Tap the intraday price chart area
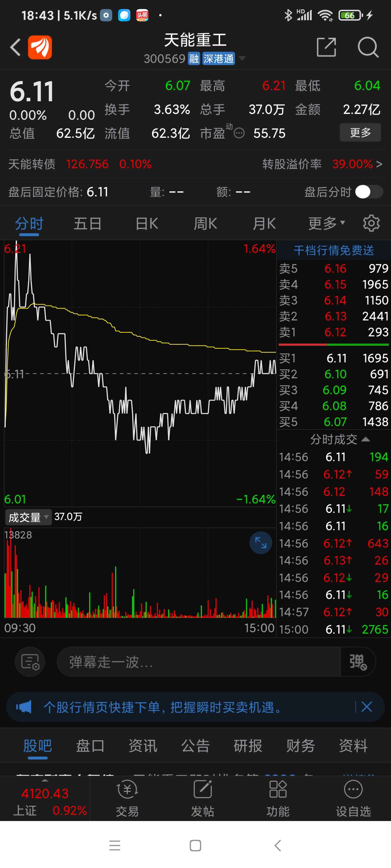The image size is (391, 868). 140,373
